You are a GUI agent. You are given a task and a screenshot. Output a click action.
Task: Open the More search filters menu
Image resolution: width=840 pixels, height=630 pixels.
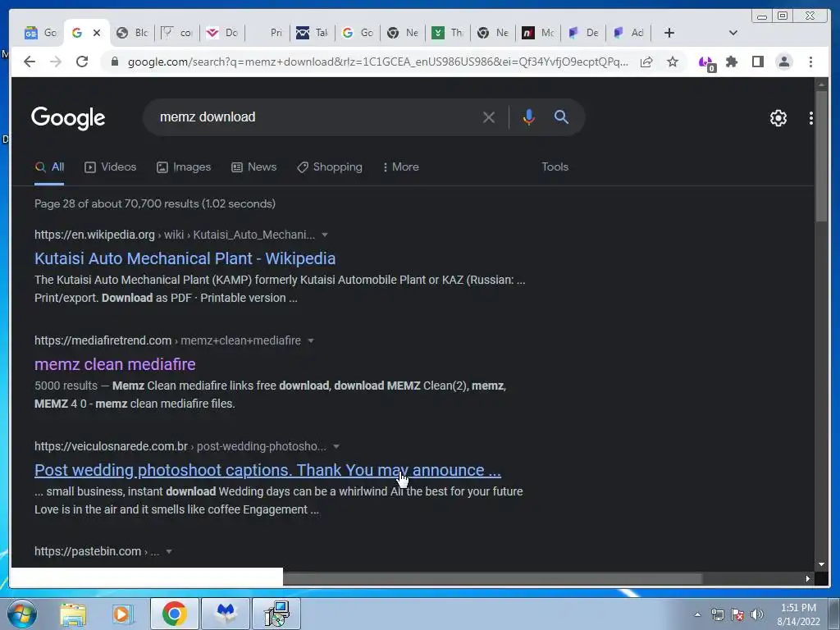[x=401, y=167]
